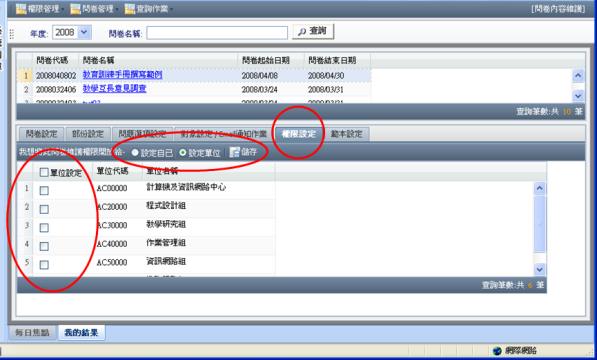Click the 問卷名稱 text input field
This screenshot has width=597, height=360.
(x=217, y=33)
